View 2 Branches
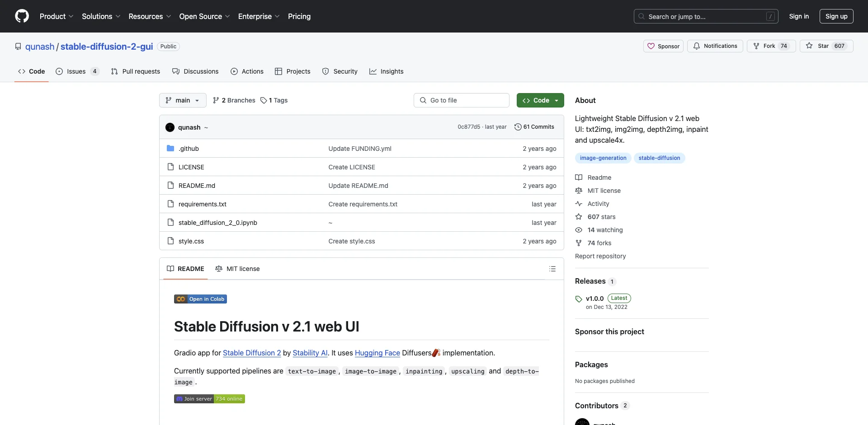Viewport: 868px width, 425px height. click(234, 100)
